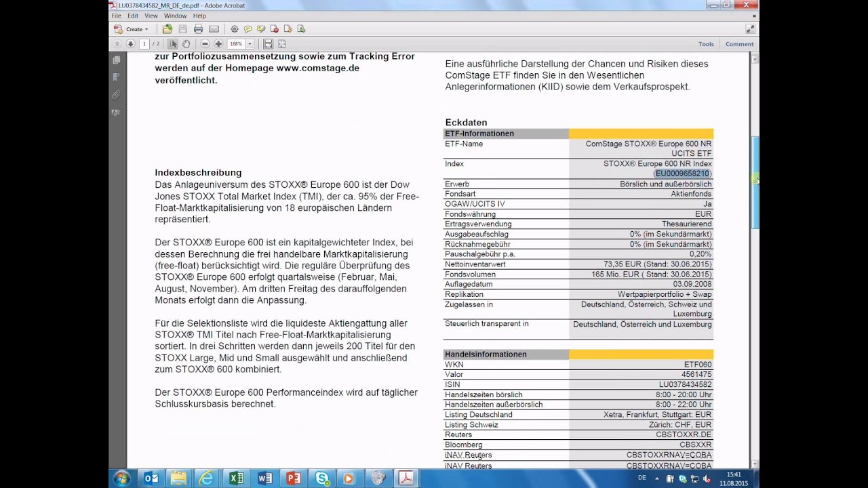Open Skype from the taskbar
This screenshot has width=868, height=488.
(321, 479)
